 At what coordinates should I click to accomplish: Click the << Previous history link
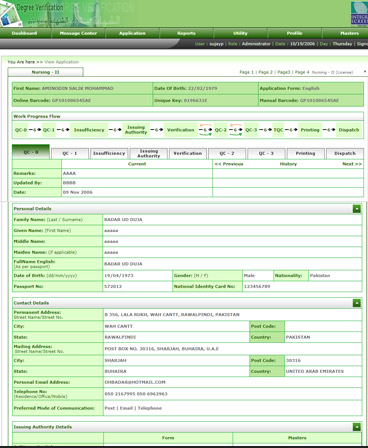229,164
